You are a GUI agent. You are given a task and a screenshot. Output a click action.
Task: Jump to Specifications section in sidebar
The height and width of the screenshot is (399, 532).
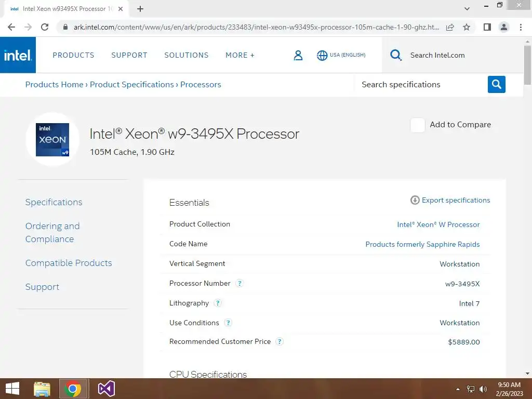(54, 202)
